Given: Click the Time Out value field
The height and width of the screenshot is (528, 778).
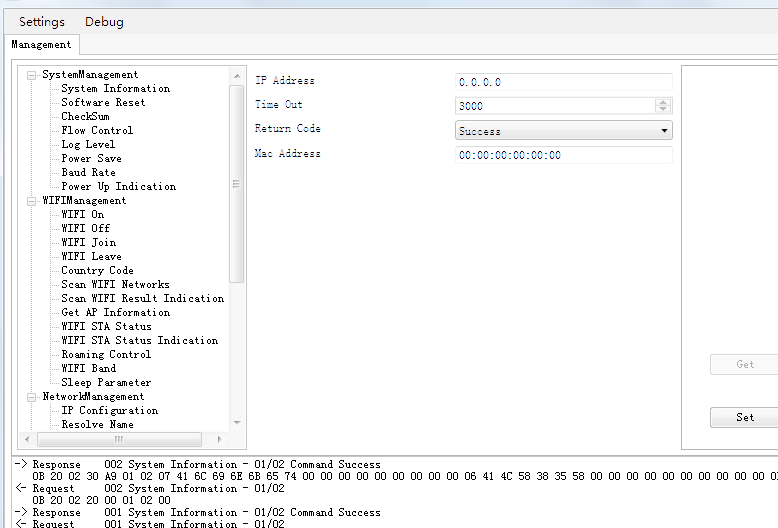Looking at the screenshot, I should (555, 106).
